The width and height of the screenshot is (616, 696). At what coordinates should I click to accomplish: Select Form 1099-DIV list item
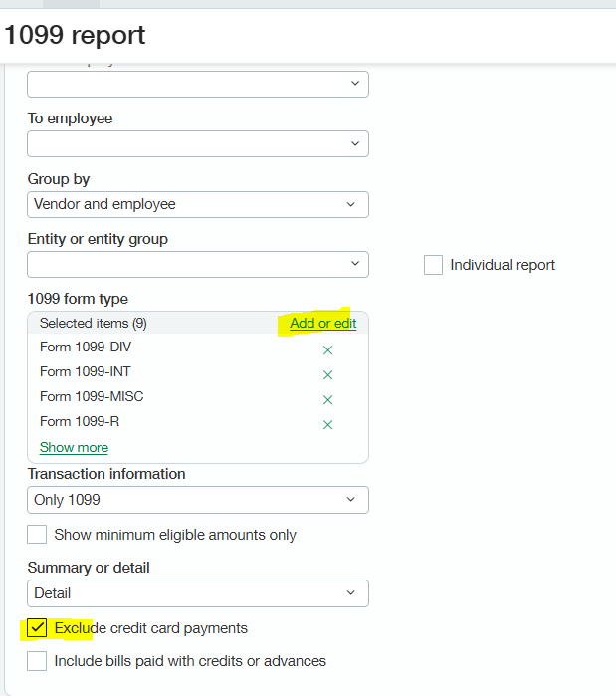click(x=86, y=347)
